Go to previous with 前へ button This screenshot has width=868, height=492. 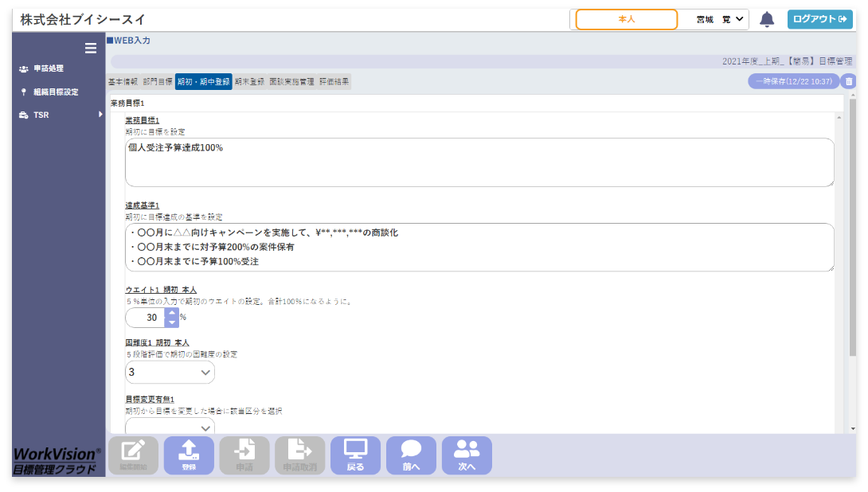tap(411, 455)
